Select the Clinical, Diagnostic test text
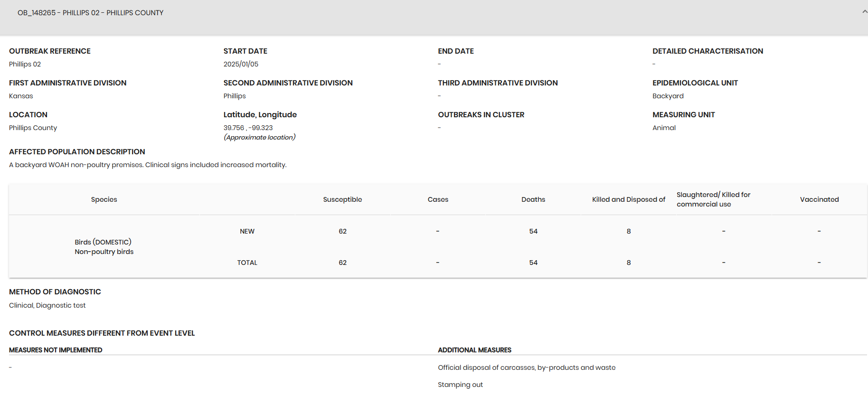 click(47, 305)
